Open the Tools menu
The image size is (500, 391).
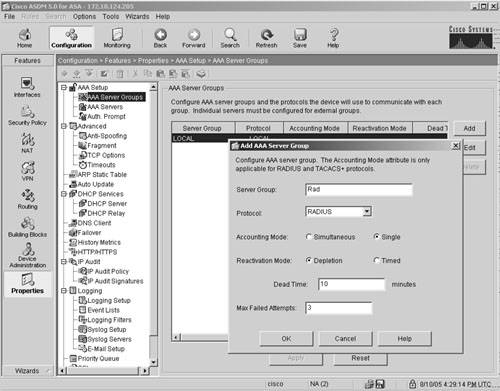point(111,16)
